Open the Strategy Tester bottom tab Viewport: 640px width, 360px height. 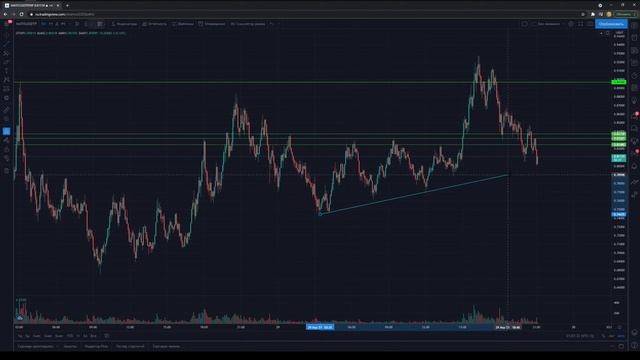click(x=130, y=346)
